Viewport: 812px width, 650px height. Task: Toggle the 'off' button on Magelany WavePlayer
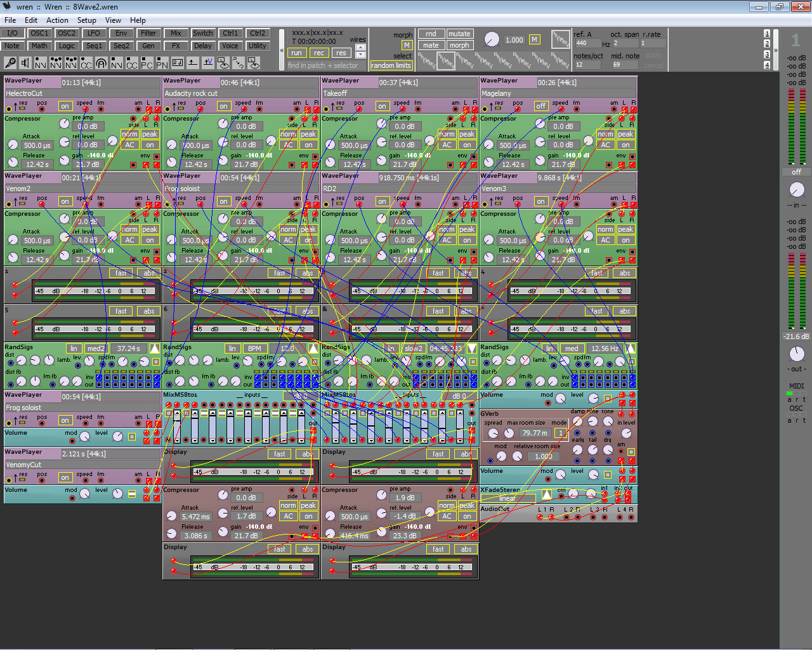(540, 106)
